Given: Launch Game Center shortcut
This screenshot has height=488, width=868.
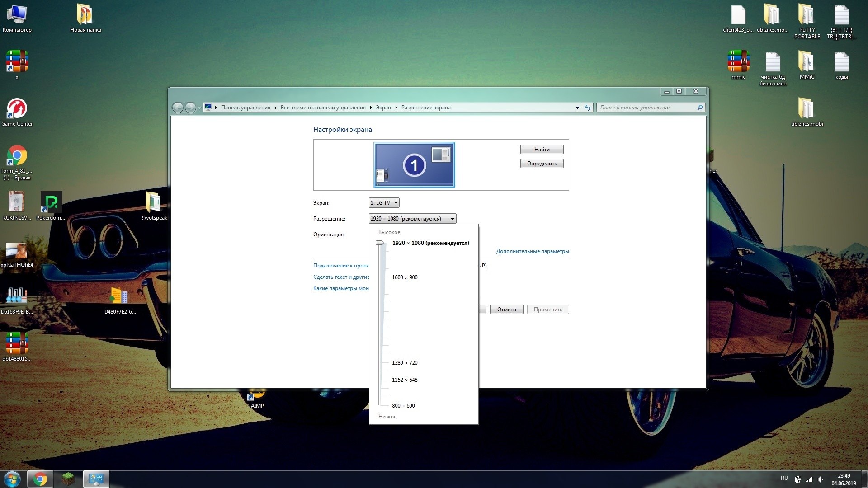Looking at the screenshot, I should point(17,112).
